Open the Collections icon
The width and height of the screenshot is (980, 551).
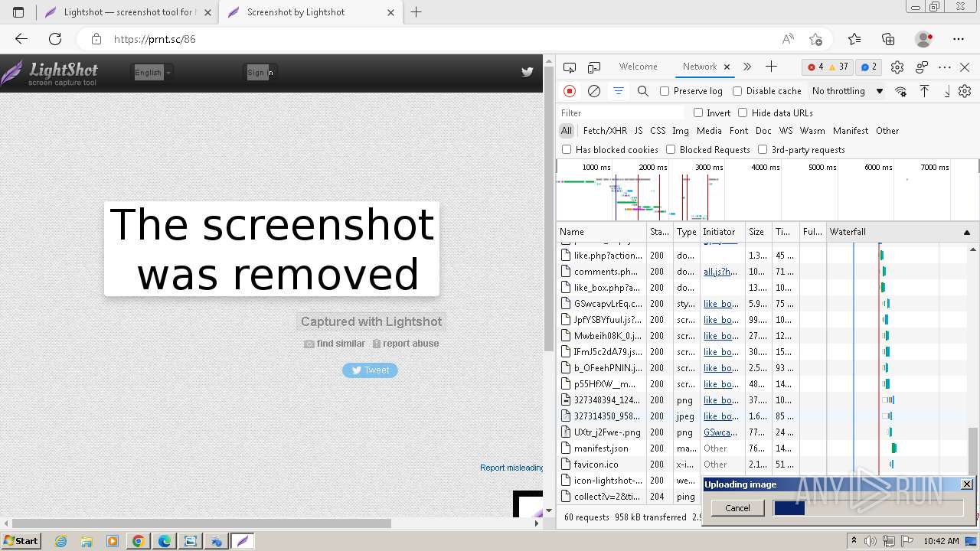(888, 39)
